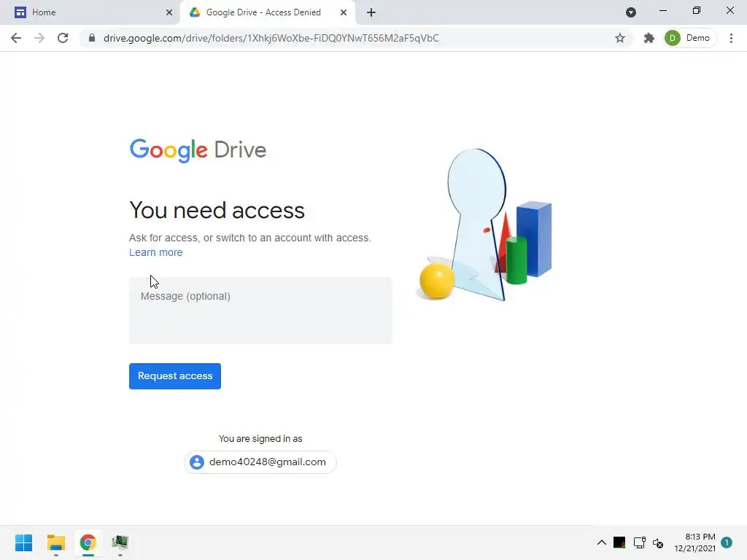Close the Home tab
Viewport: 747px width, 560px height.
[169, 12]
